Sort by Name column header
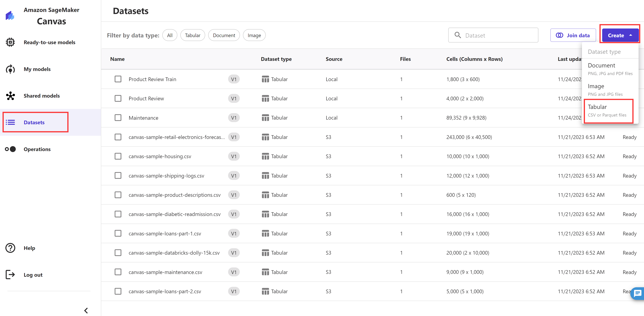The height and width of the screenshot is (316, 644). pyautogui.click(x=117, y=59)
